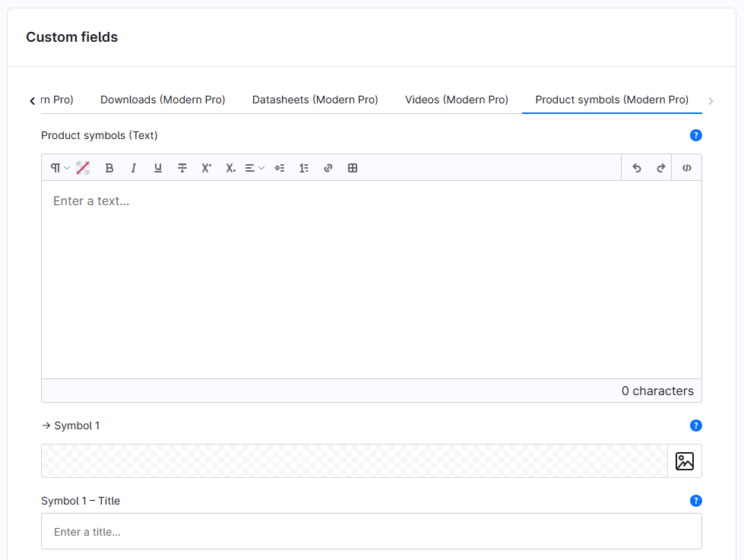
Task: Show help for Symbol 1 field
Action: tap(696, 426)
